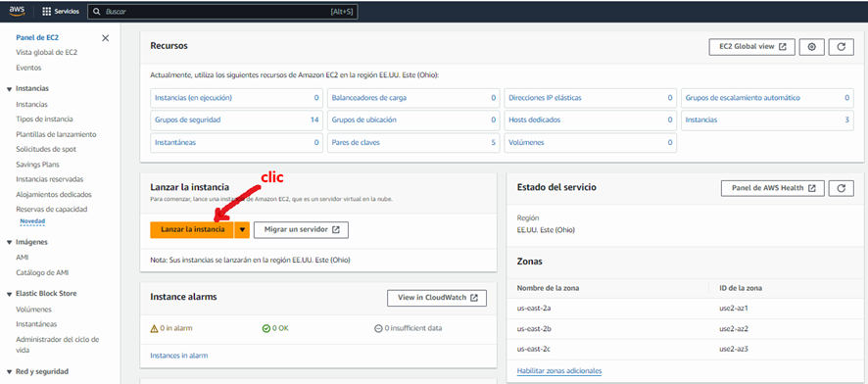Click the warning icon for 0 in alarm
Screen dimensions: 868x384
(x=154, y=328)
